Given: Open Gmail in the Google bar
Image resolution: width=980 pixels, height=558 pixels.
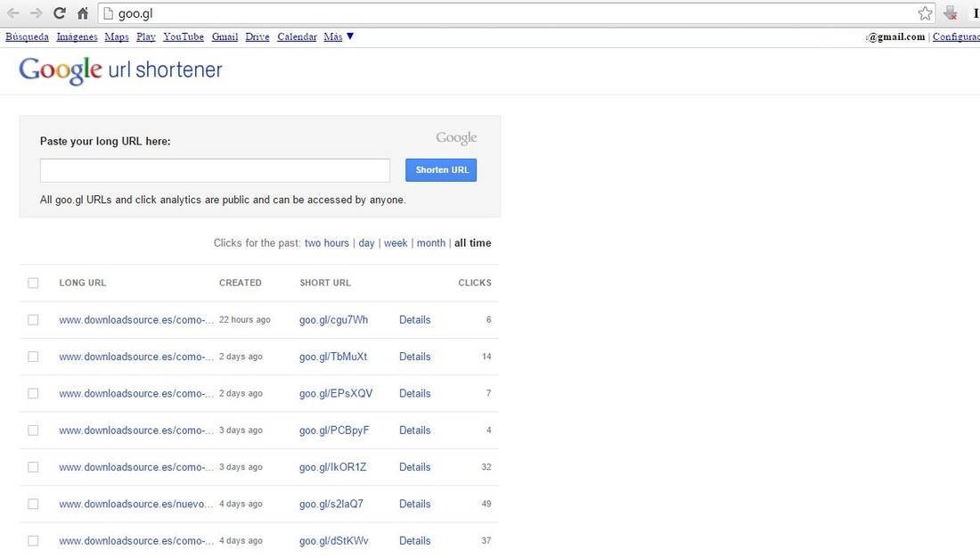Looking at the screenshot, I should (x=225, y=37).
